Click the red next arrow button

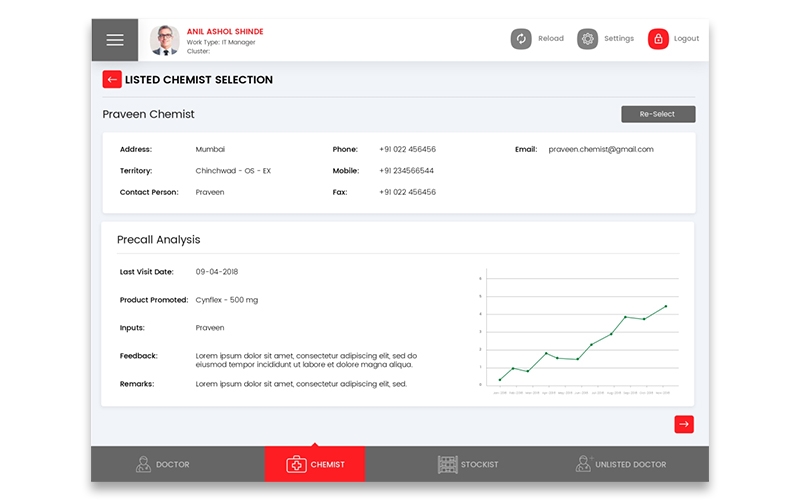tap(684, 424)
